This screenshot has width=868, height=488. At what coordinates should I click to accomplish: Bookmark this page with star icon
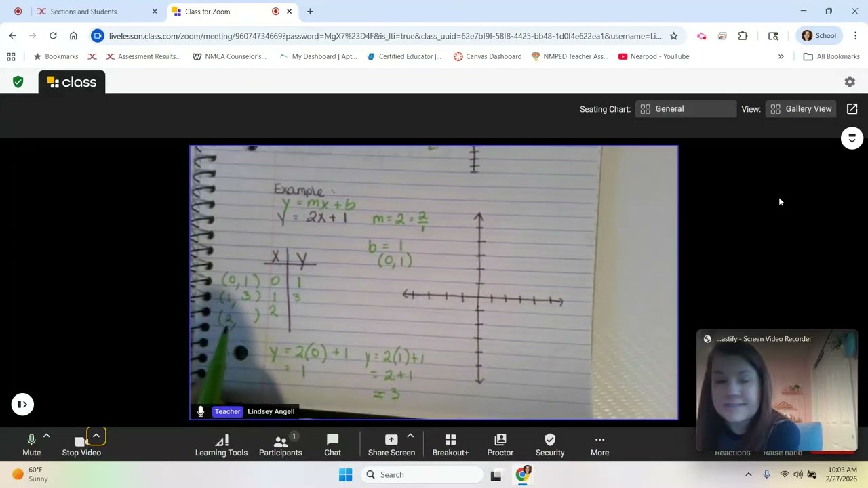pos(673,36)
